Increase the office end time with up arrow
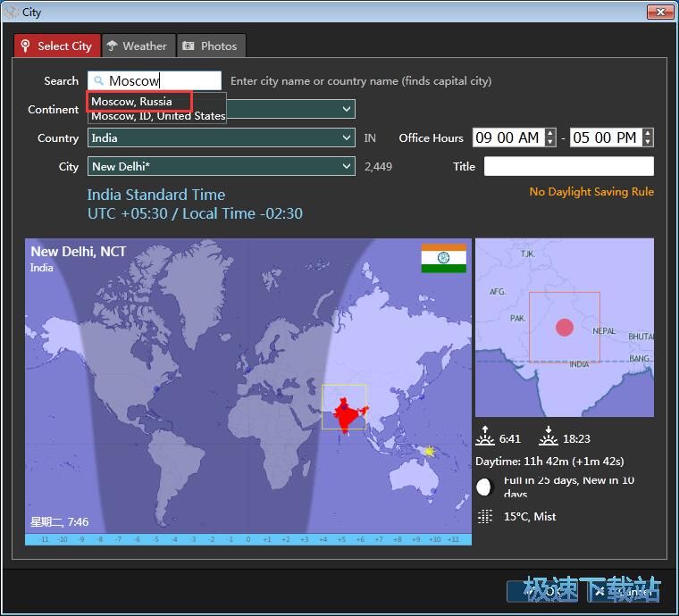Viewport: 679px width, 616px height. (x=648, y=133)
